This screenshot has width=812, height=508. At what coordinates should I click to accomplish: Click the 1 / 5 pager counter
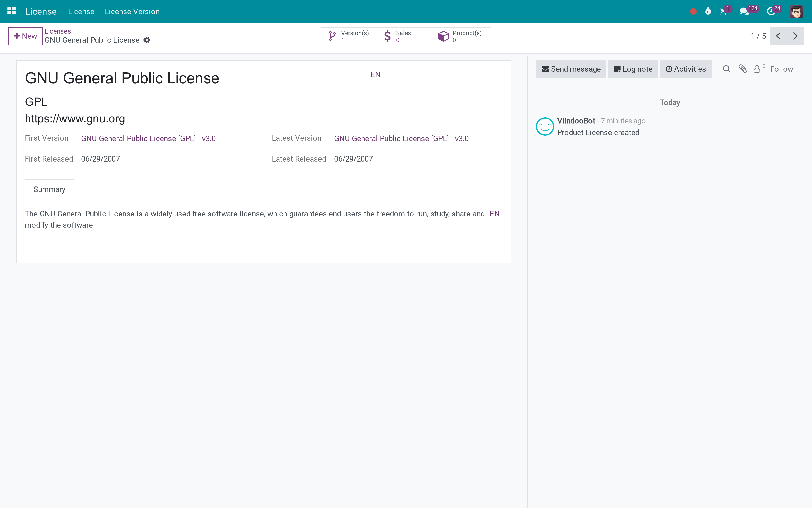coord(758,36)
